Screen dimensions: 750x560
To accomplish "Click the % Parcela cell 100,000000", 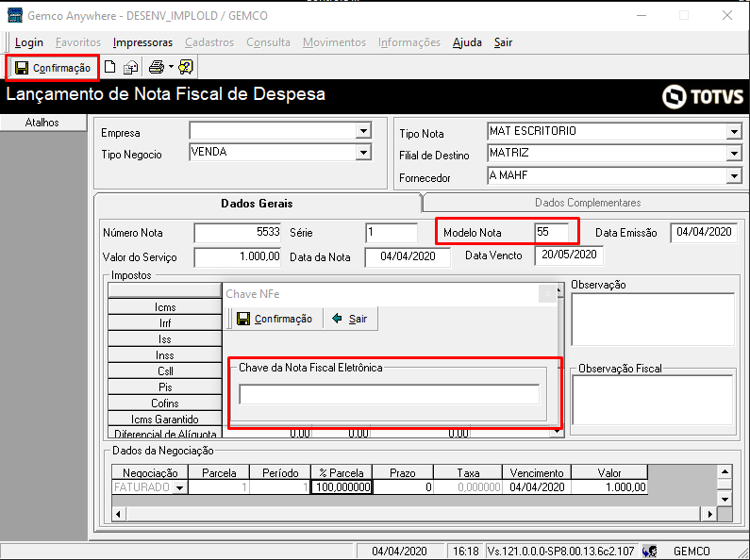I will [342, 487].
